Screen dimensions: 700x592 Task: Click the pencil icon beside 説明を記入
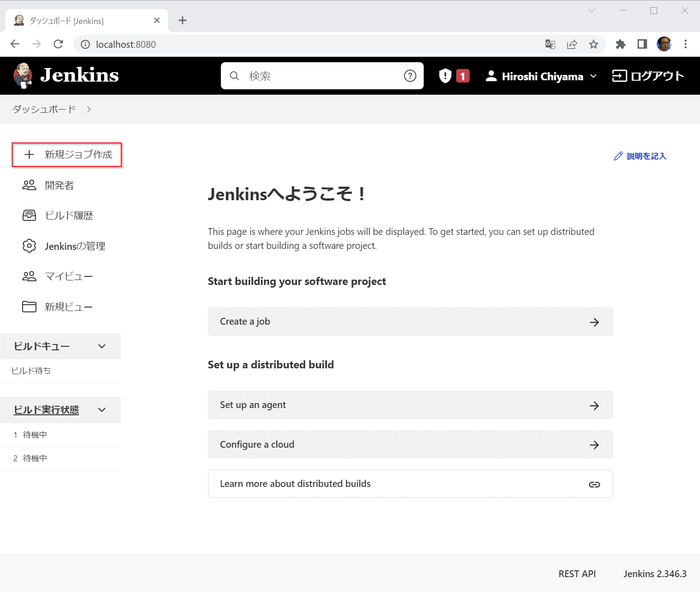(x=618, y=156)
